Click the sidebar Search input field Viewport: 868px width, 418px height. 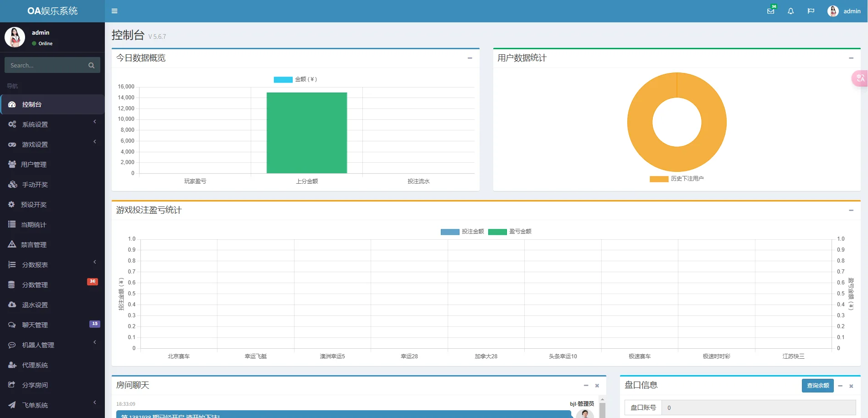(46, 65)
